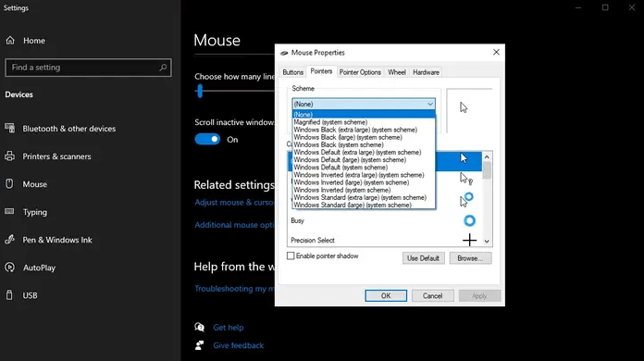
Task: Choose (None) in the scheme list
Action: coord(364,115)
